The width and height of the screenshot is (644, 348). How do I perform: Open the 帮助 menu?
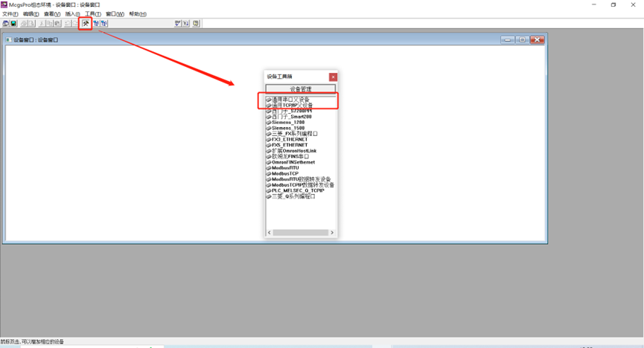click(x=138, y=14)
